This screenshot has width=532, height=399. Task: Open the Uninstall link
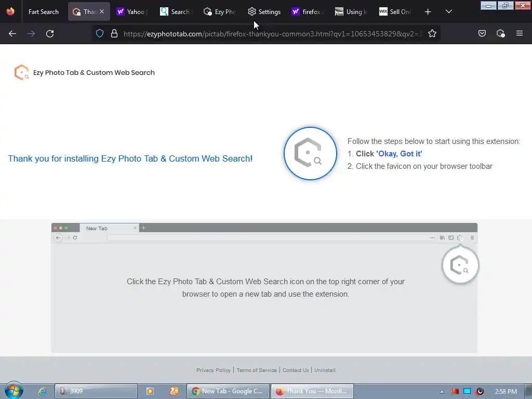coord(325,370)
